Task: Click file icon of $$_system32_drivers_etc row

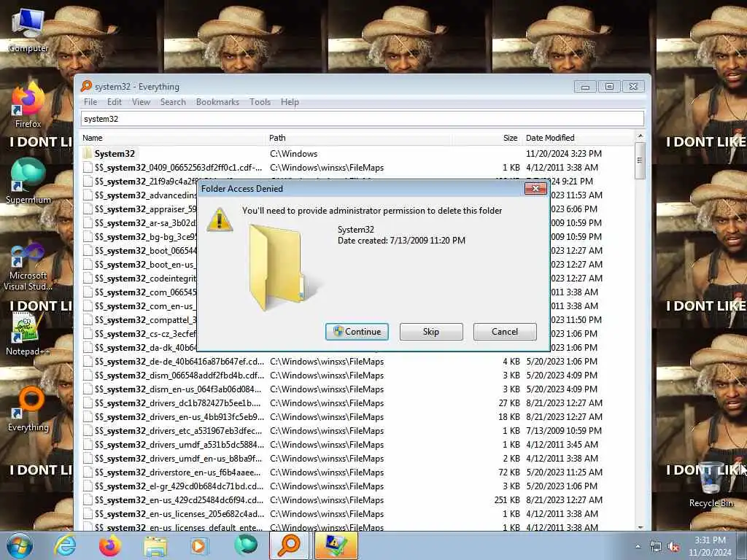Action: point(88,430)
